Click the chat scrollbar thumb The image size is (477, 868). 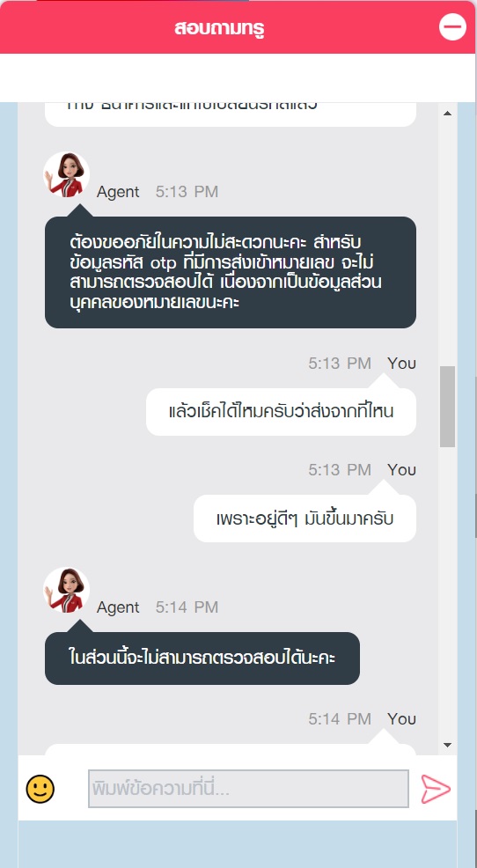click(448, 407)
